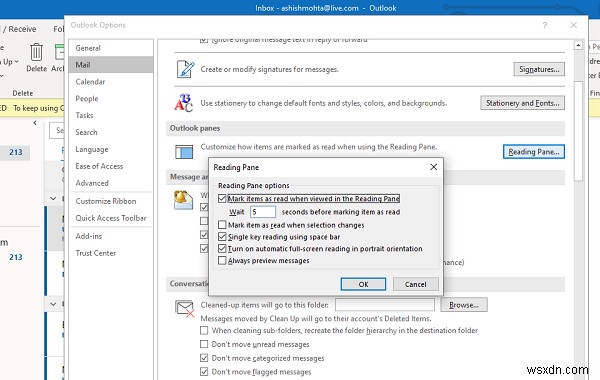Click the Outlook Options help question mark

tap(545, 25)
